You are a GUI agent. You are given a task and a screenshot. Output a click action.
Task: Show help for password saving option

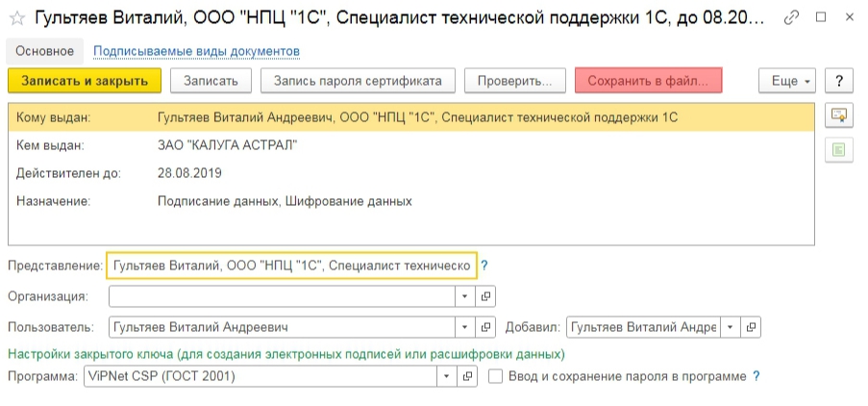756,376
